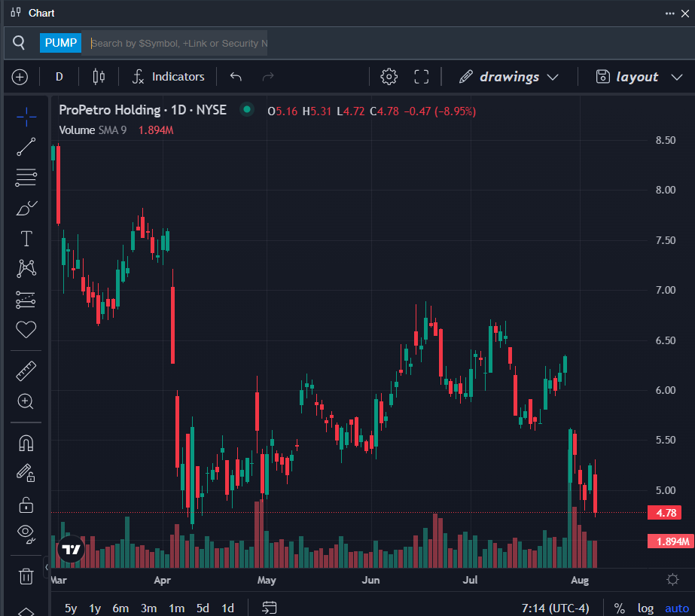Click the 4.78 current price label

[x=664, y=513]
